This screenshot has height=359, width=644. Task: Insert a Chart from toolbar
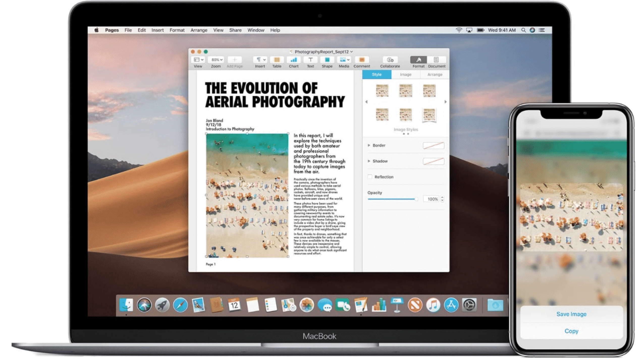293,60
